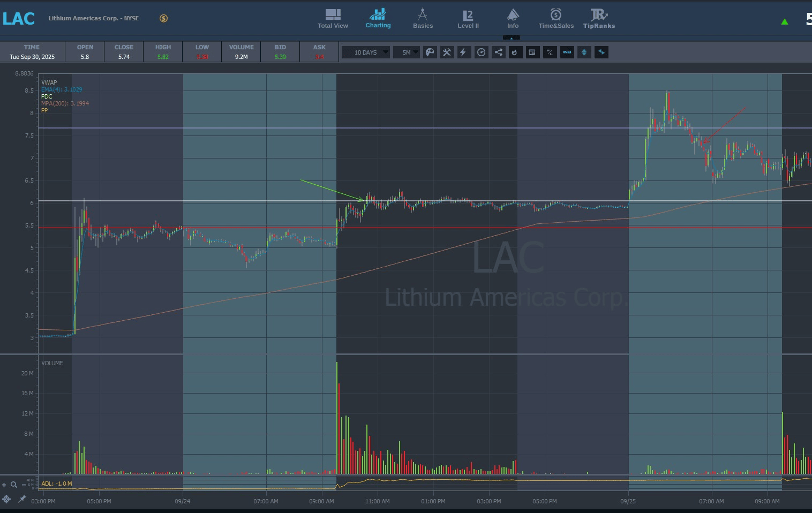812x513 pixels.
Task: Click the CLOSE price cell
Action: coord(124,52)
